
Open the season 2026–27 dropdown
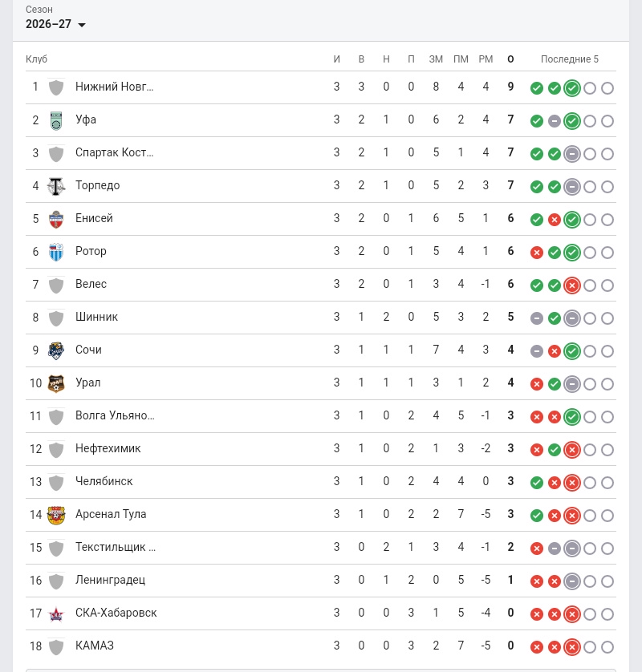click(55, 24)
